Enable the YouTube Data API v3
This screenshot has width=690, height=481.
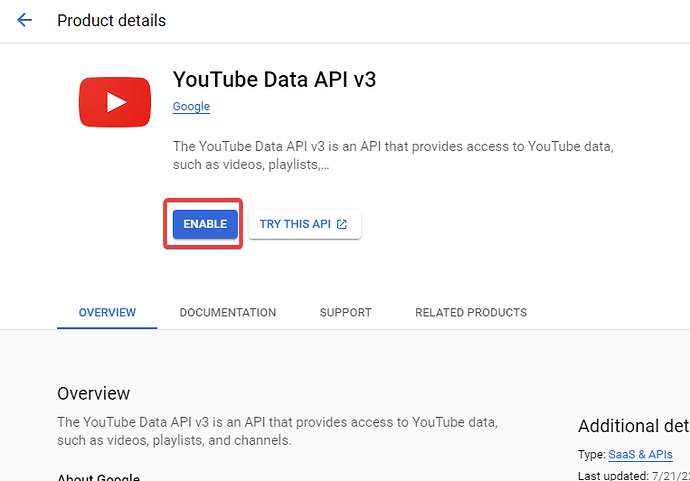pyautogui.click(x=205, y=224)
